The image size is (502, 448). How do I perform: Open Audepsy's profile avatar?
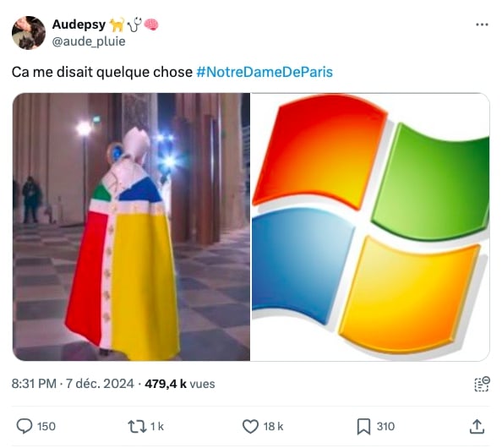click(x=29, y=33)
